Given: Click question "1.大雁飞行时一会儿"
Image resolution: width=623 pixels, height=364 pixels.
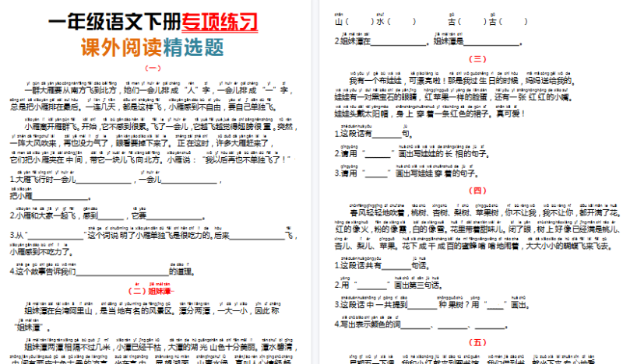Looking at the screenshot, I should click(x=115, y=180).
